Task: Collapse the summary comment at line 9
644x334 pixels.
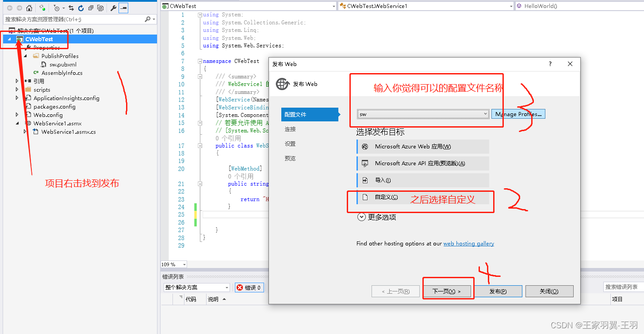Action: [x=200, y=76]
